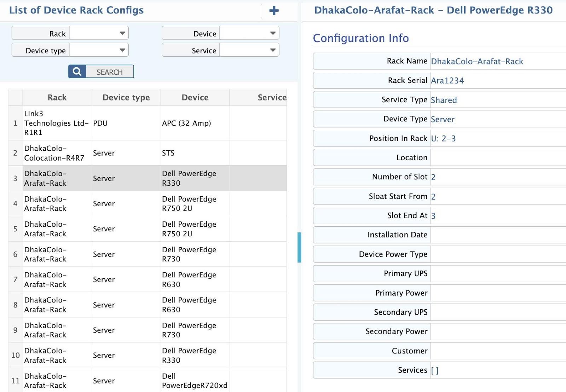Click the blue magnifier search icon
The width and height of the screenshot is (566, 392).
pos(76,71)
